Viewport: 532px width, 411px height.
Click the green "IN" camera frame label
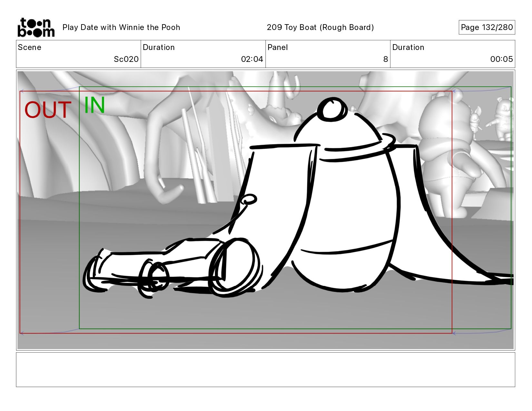(x=94, y=105)
